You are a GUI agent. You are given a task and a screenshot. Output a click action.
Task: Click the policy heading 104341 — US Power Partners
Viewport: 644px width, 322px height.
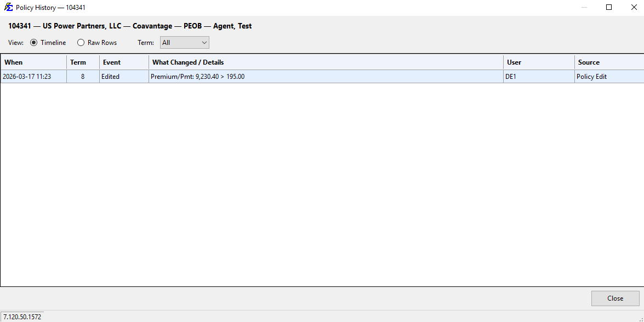[130, 26]
